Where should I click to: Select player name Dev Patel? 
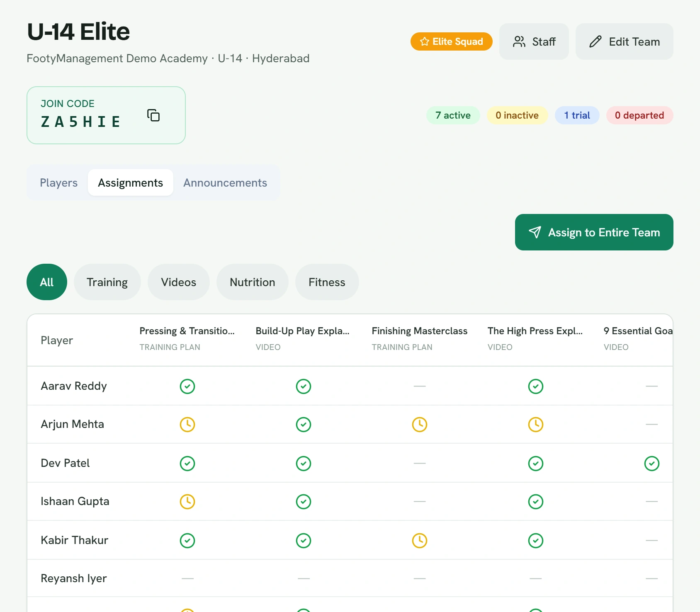click(x=65, y=463)
